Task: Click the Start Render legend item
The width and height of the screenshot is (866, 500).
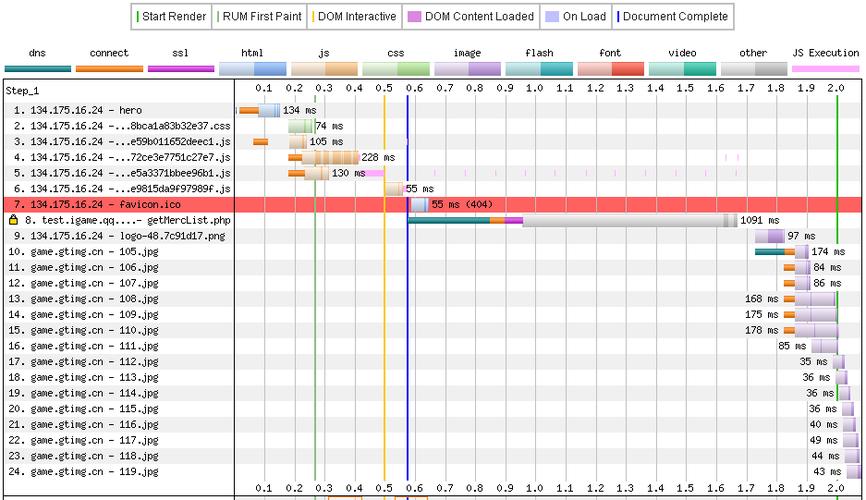Action: (171, 17)
